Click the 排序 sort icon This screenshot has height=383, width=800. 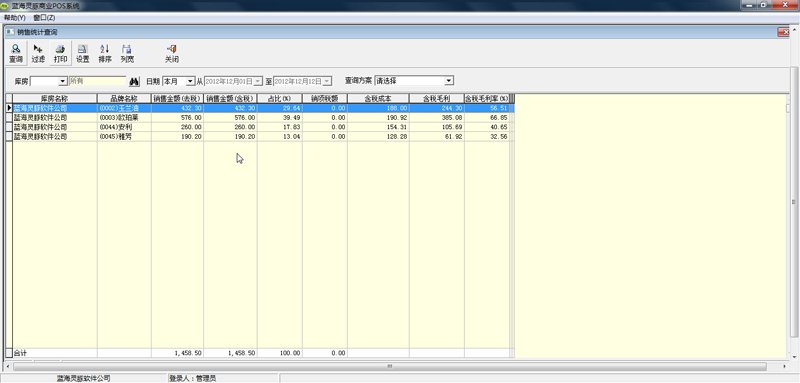click(x=105, y=54)
